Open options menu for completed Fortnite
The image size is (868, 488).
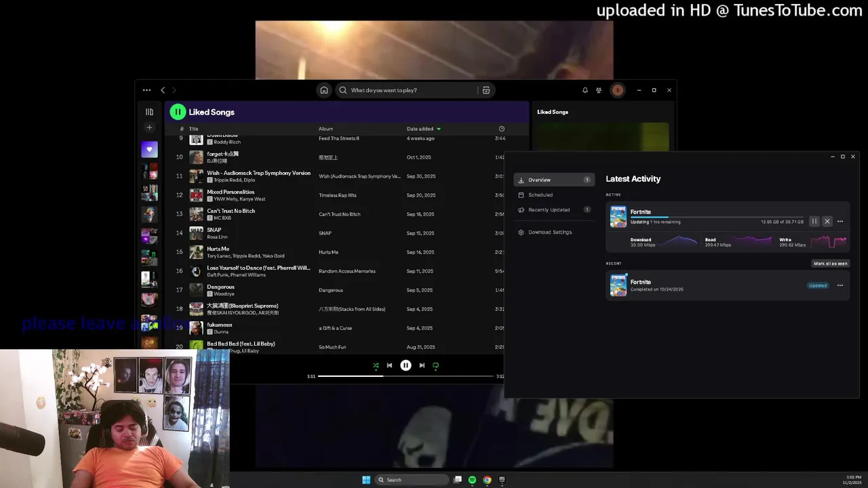point(840,285)
